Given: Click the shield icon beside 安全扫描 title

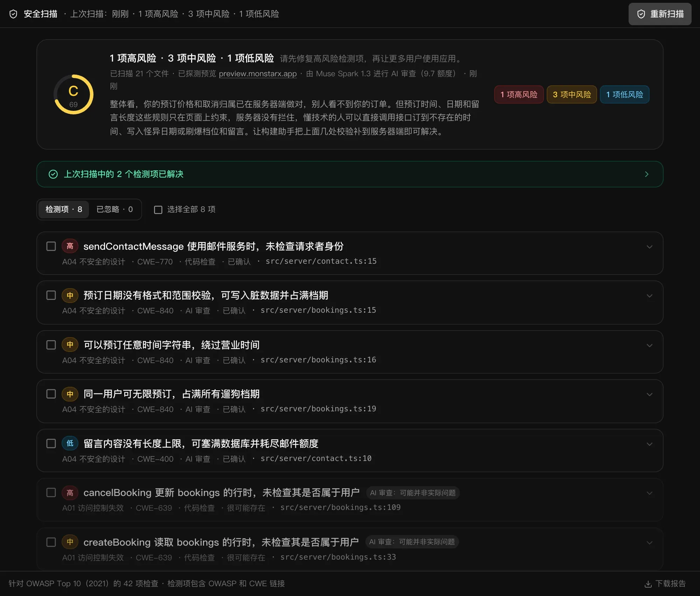Looking at the screenshot, I should (x=13, y=14).
